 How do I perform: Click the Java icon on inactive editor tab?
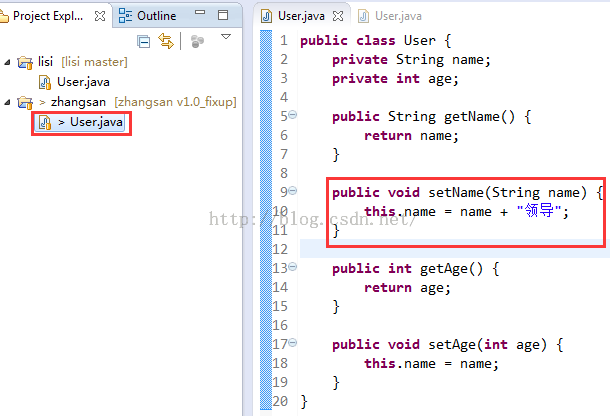pyautogui.click(x=363, y=16)
